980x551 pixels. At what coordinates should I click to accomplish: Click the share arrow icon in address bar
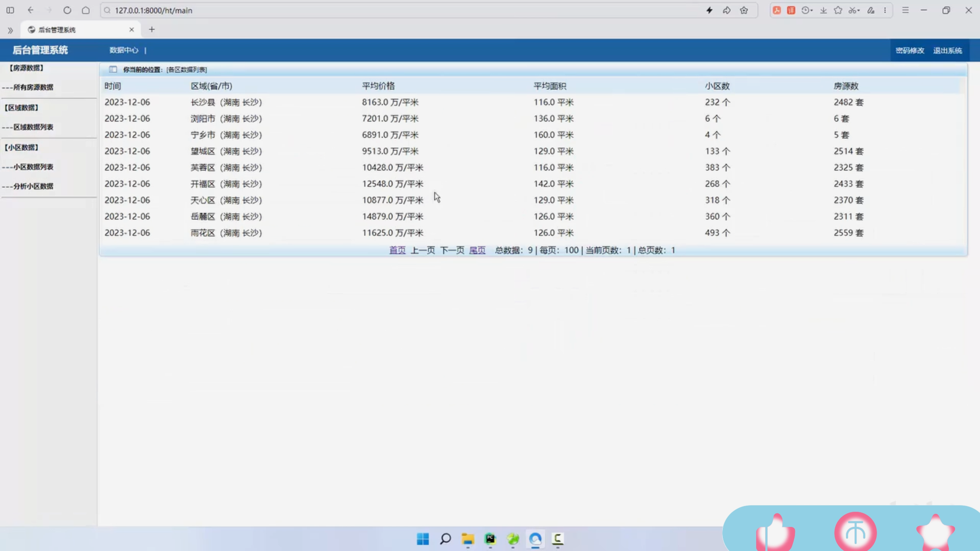tap(727, 10)
